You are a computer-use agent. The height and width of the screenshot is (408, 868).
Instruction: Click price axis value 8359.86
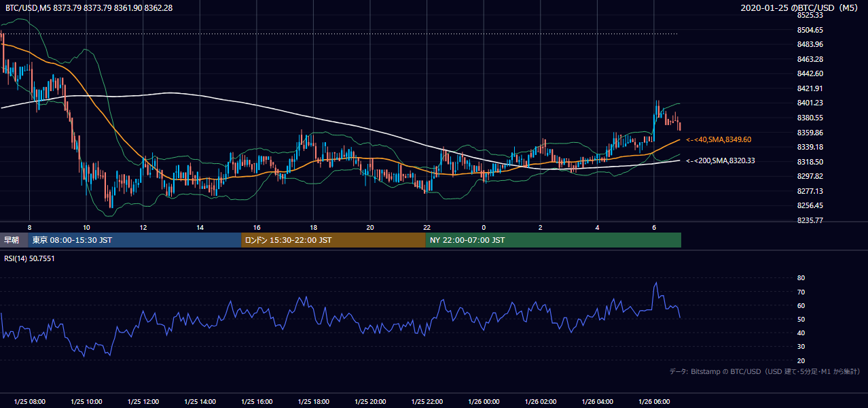tap(810, 133)
